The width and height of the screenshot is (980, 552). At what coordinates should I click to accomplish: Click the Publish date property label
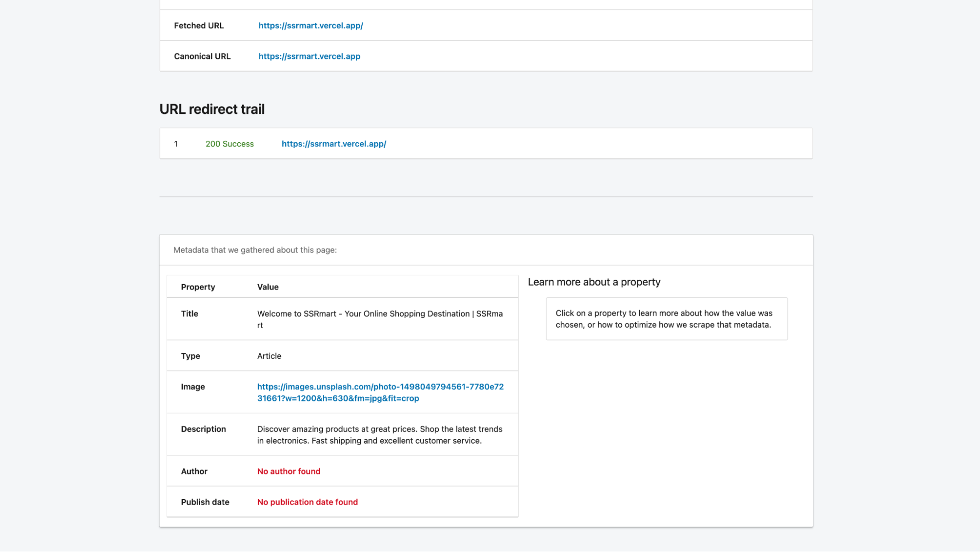pos(205,502)
